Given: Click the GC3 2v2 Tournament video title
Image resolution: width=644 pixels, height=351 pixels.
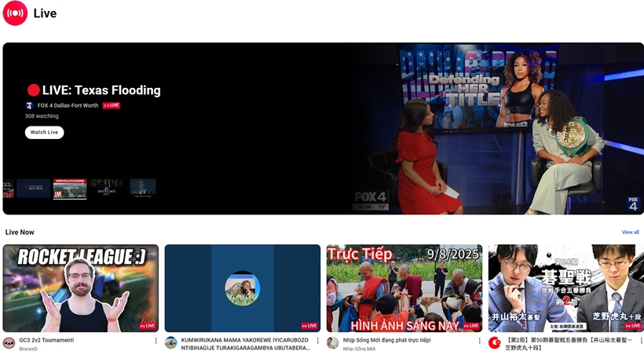Looking at the screenshot, I should click(x=47, y=340).
